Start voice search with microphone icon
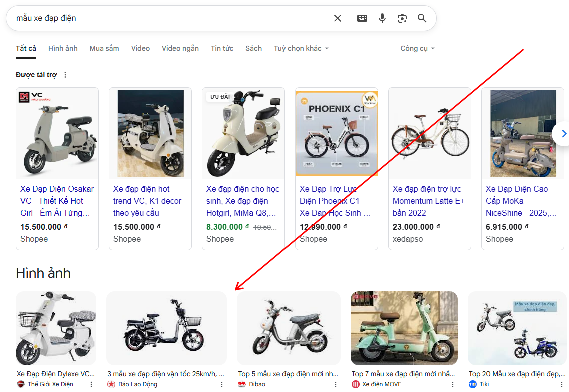 point(382,18)
